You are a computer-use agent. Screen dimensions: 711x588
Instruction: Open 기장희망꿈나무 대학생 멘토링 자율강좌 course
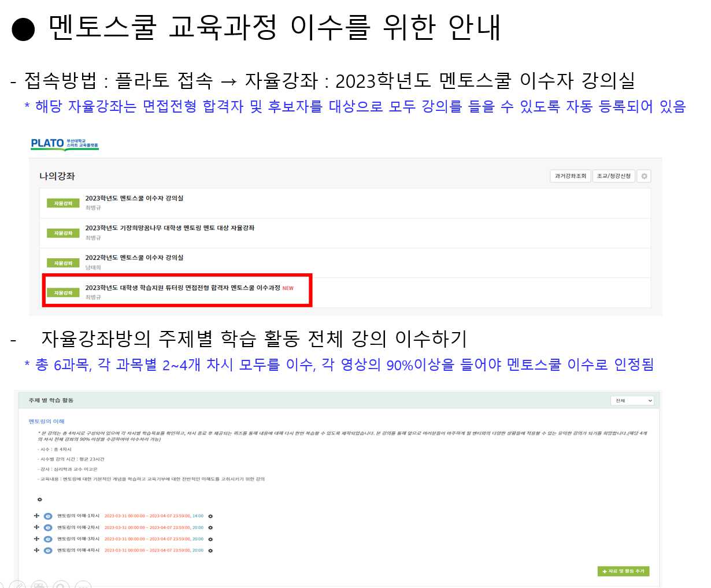[169, 228]
